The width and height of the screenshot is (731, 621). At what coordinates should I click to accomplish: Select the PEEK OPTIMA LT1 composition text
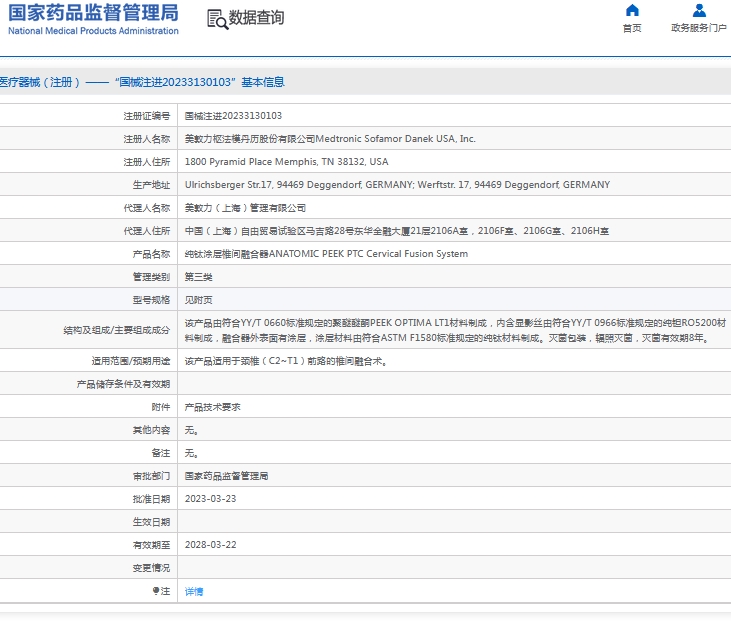pyautogui.click(x=455, y=330)
